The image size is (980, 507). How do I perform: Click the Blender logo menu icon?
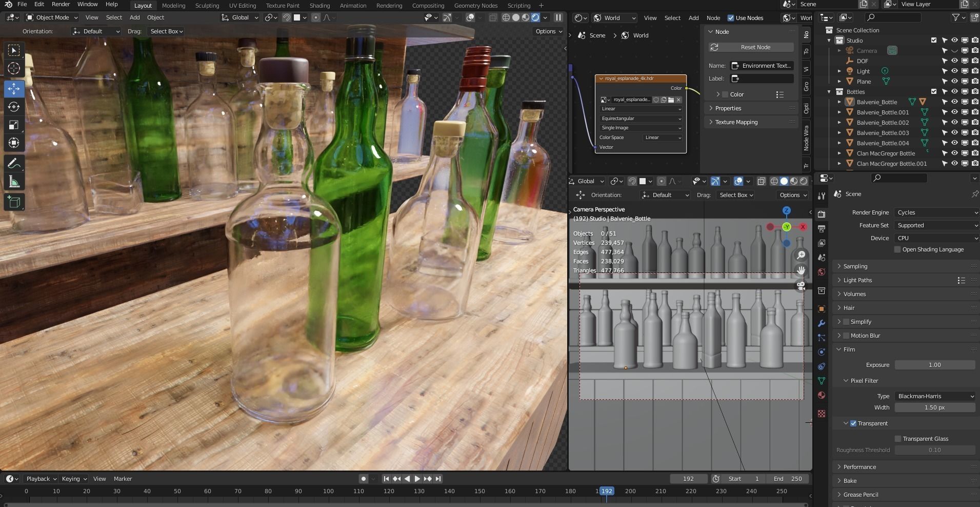click(x=8, y=5)
